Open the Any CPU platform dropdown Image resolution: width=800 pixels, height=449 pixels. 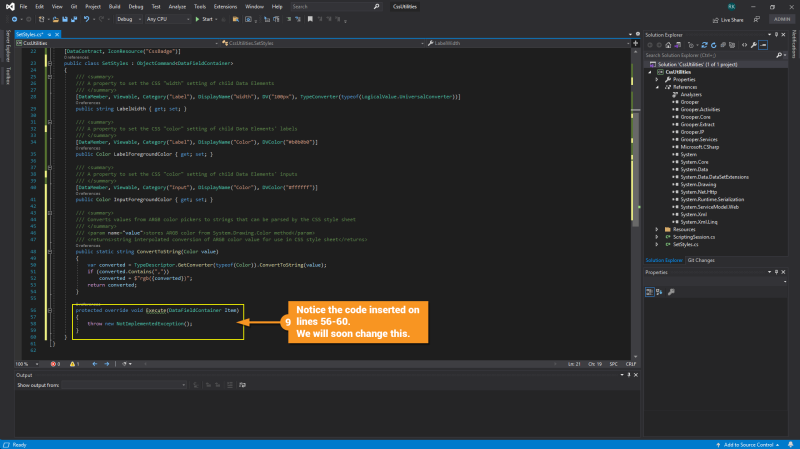pos(168,18)
